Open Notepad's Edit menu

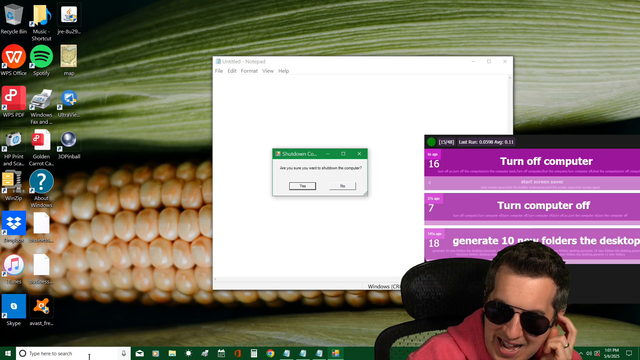[x=232, y=71]
